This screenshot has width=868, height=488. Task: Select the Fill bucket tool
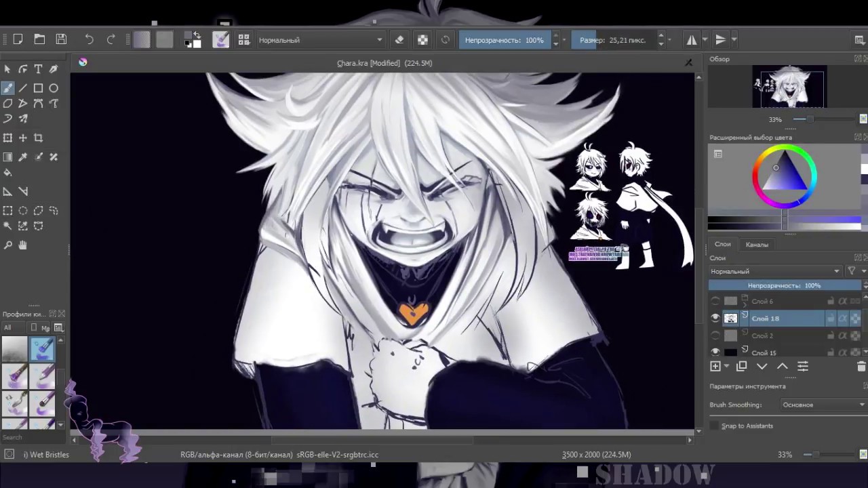point(7,173)
